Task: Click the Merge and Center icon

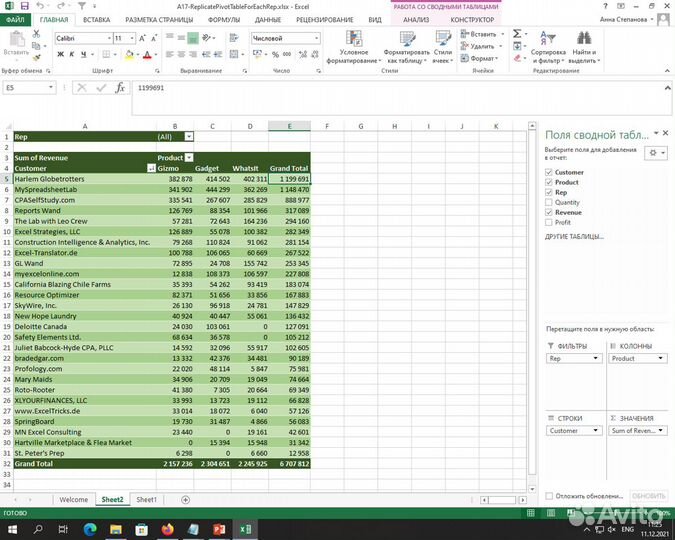Action: pyautogui.click(x=234, y=54)
